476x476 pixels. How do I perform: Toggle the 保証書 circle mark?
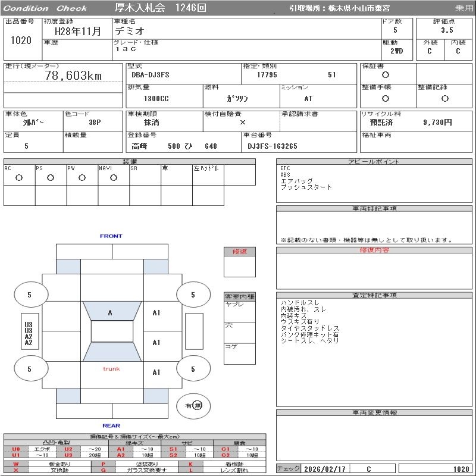[386, 75]
